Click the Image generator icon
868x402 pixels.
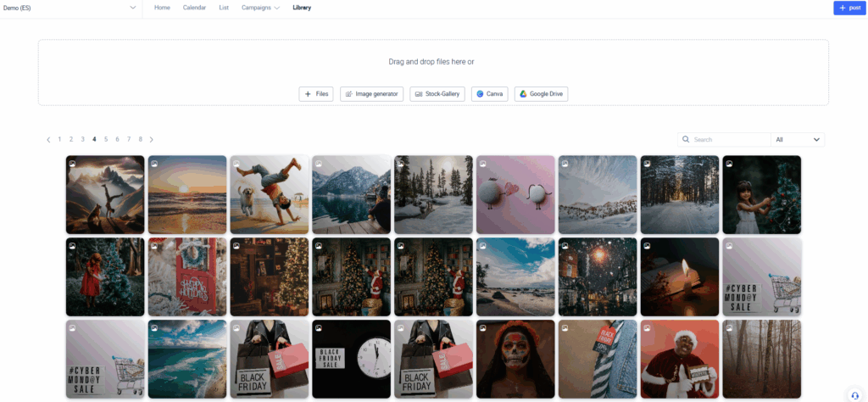click(348, 94)
